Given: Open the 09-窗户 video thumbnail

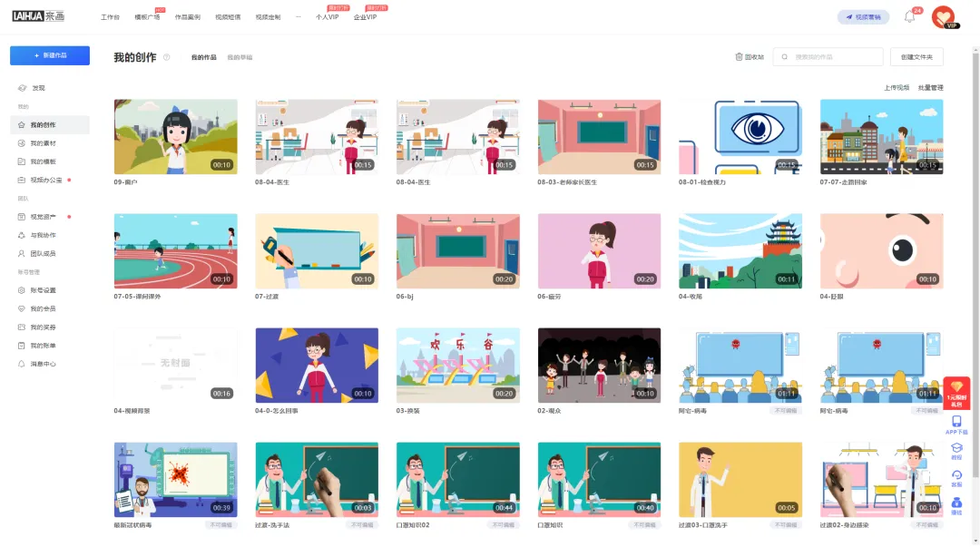Looking at the screenshot, I should (x=176, y=137).
